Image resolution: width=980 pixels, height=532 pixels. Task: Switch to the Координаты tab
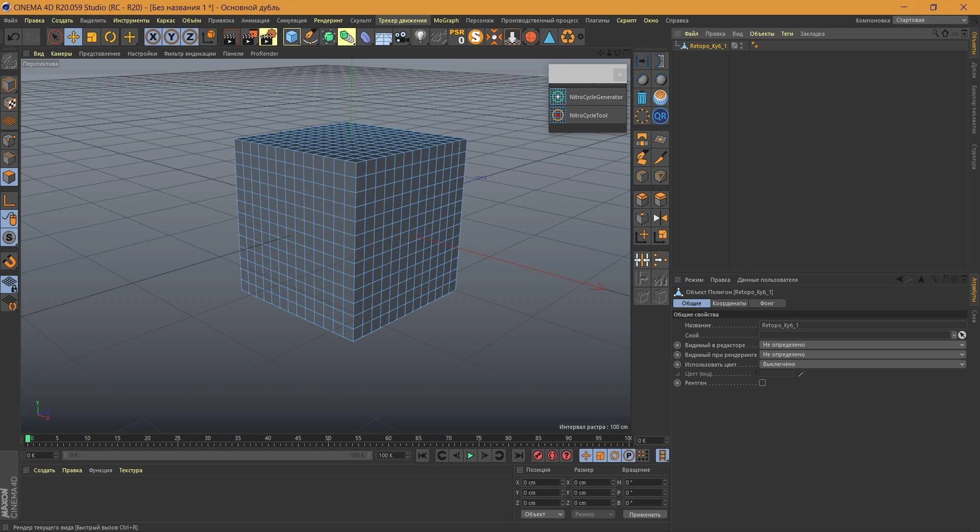coord(729,303)
